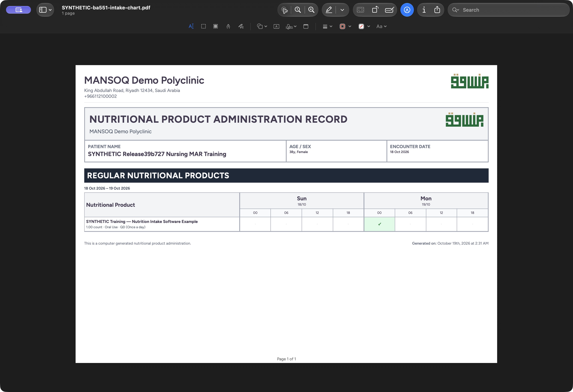Open the document Inspector info

pyautogui.click(x=424, y=10)
